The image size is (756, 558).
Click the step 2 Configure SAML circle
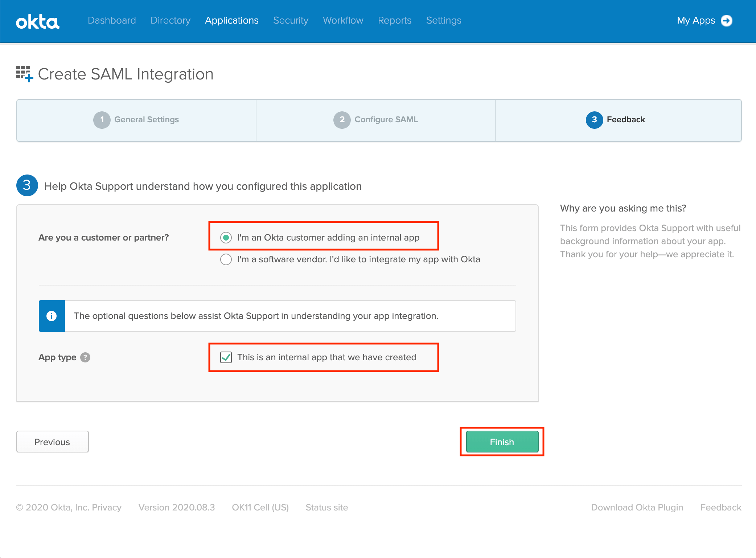342,120
